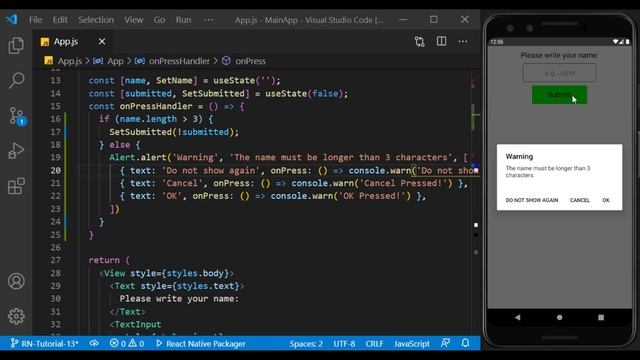Open the Extensions view
640x360 pixels.
[16, 186]
